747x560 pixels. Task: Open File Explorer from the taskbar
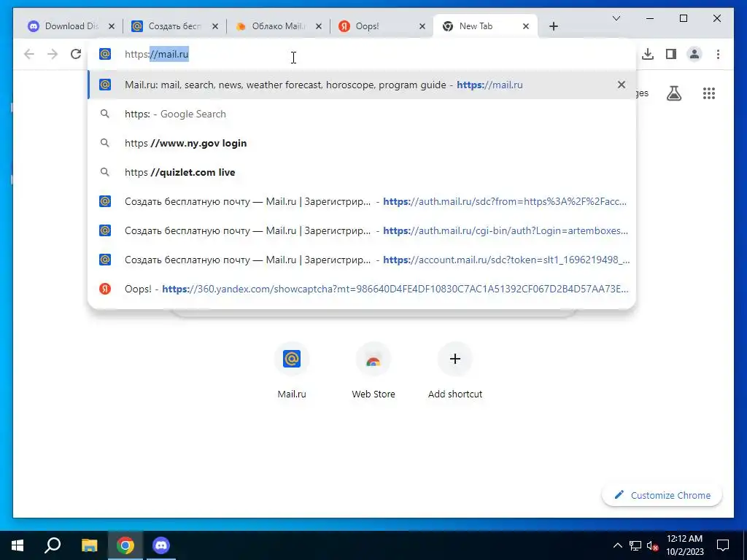point(89,545)
